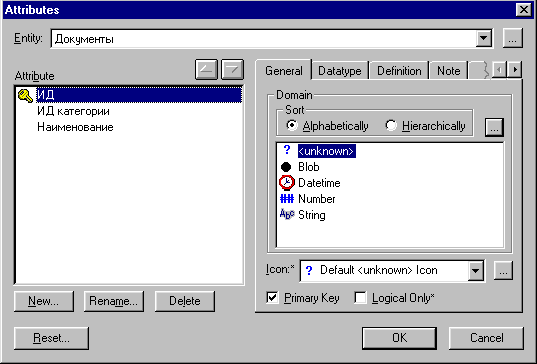
Task: Confirm with the OK button
Action: (x=399, y=338)
